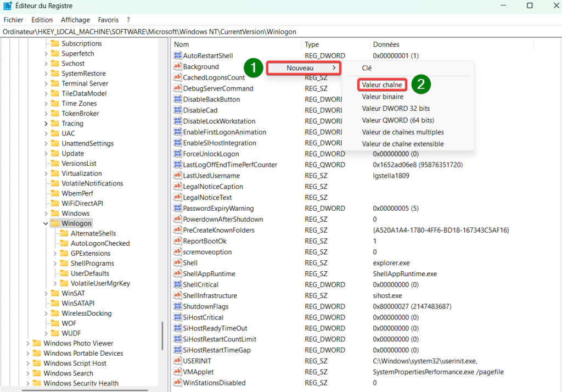Click the scremoveoption string icon
The height and width of the screenshot is (392, 562).
(177, 252)
